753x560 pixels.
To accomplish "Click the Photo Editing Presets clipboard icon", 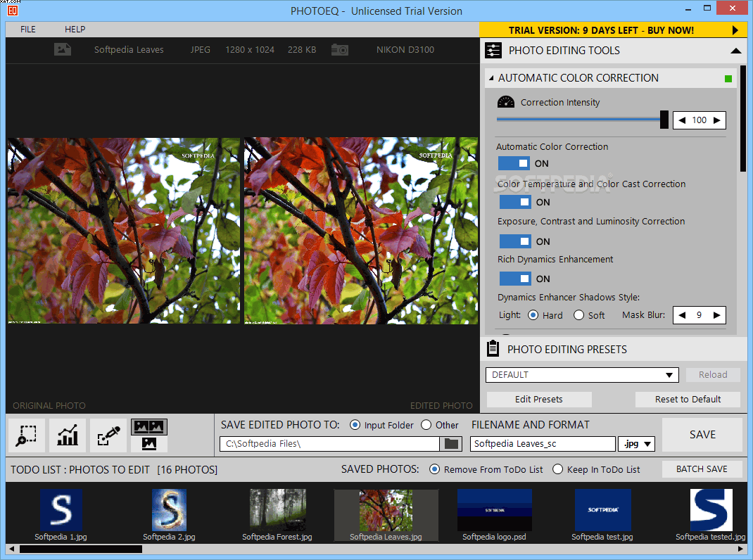I will tap(493, 349).
